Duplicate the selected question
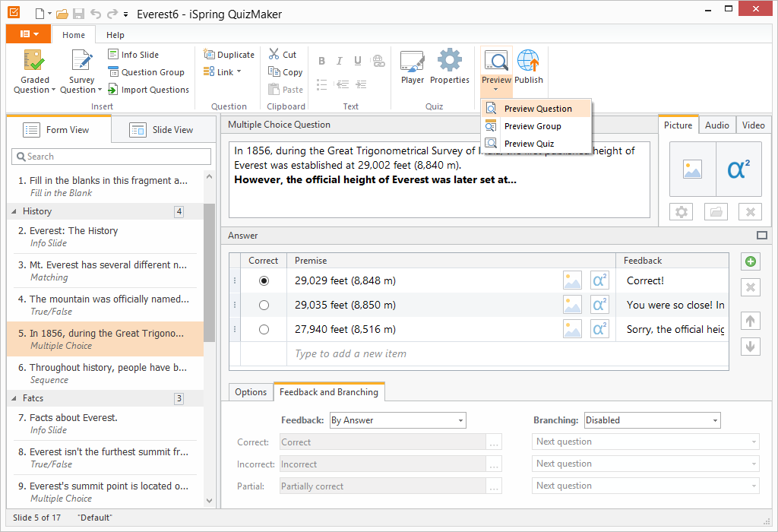 pyautogui.click(x=229, y=55)
